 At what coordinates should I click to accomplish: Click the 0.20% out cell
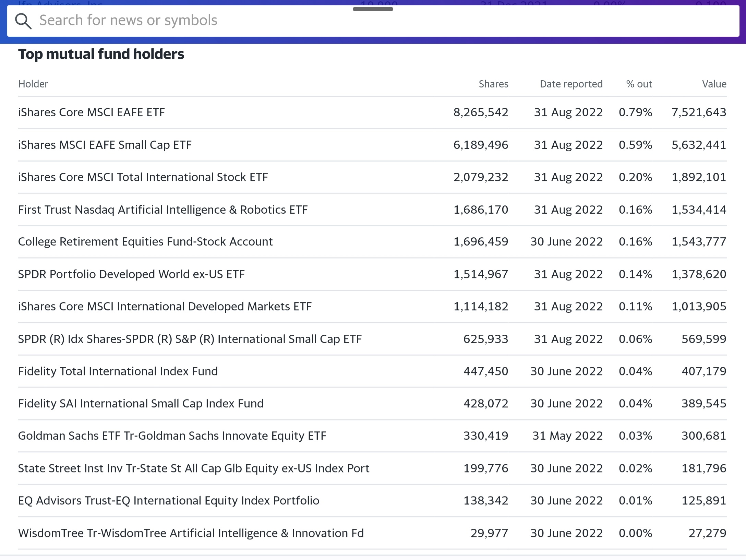coord(635,177)
